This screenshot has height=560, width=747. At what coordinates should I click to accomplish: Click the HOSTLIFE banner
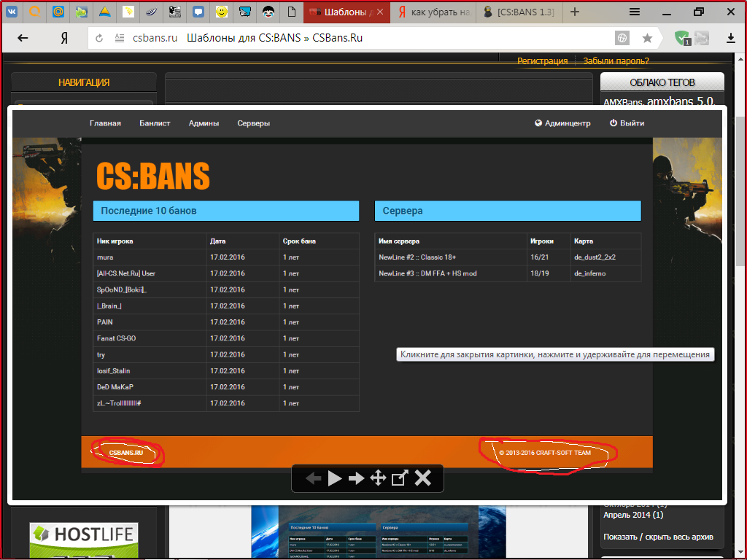[84, 540]
